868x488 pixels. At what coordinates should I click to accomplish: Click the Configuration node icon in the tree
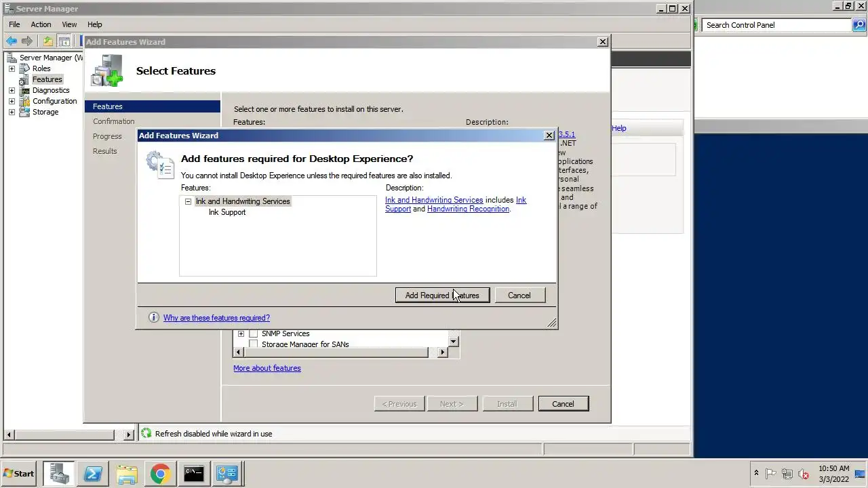point(24,101)
